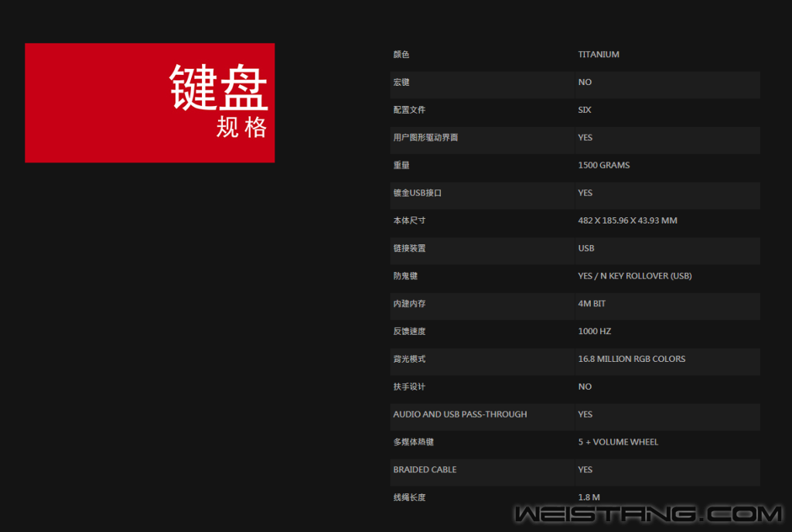This screenshot has height=532, width=792.
Task: Click the 1000 HZ value
Action: (x=595, y=332)
